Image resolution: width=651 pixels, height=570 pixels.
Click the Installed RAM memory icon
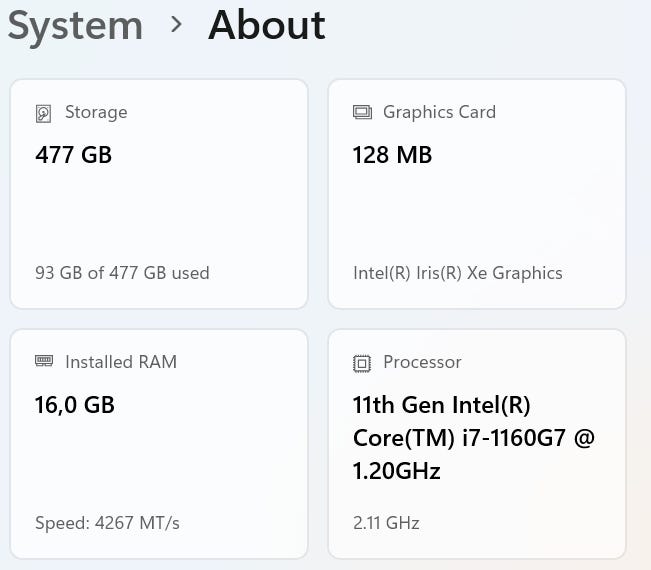coord(43,362)
